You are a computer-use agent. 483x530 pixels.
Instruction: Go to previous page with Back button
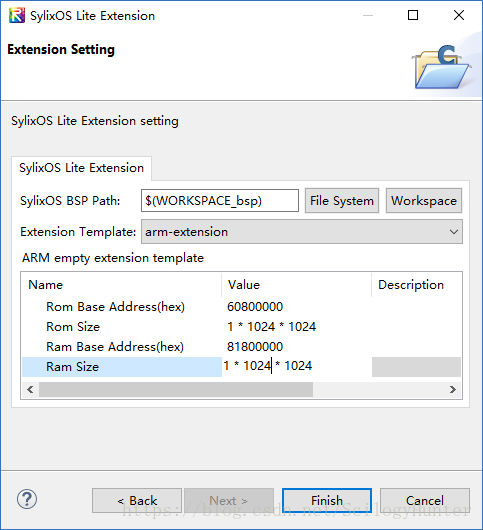[137, 500]
